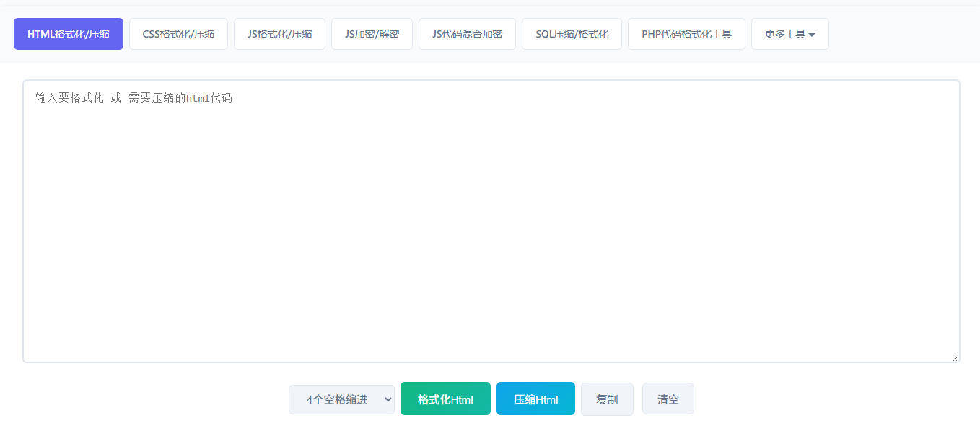The width and height of the screenshot is (980, 426).
Task: 切换到 CSS格式化/压缩 工具标签
Action: 178,33
